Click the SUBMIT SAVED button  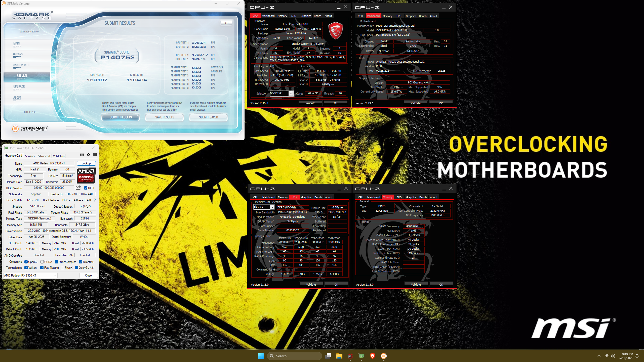208,117
